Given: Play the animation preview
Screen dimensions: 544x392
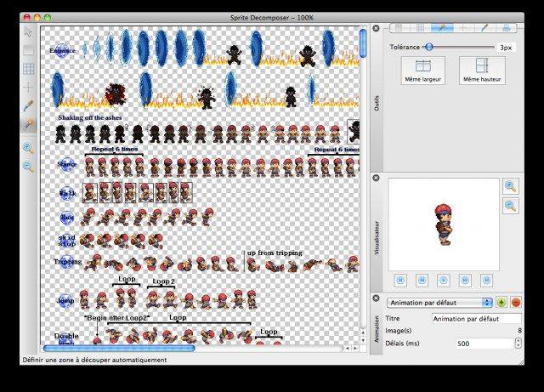Looking at the screenshot, I should 444,281.
